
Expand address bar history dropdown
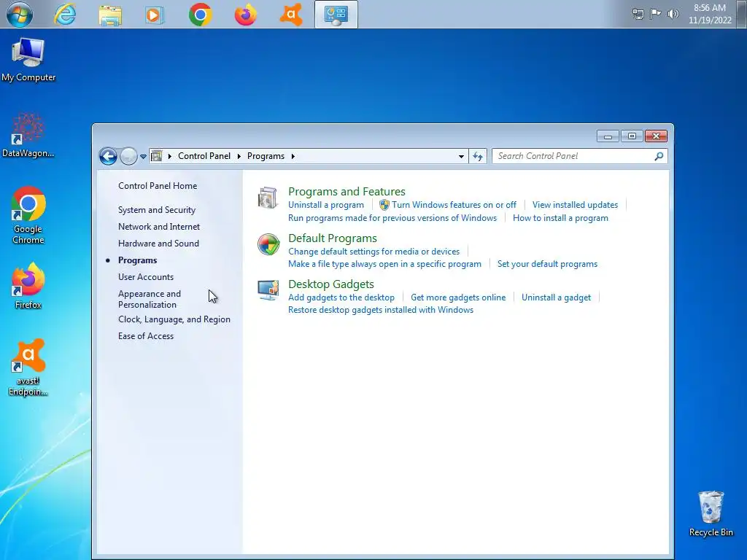(461, 156)
